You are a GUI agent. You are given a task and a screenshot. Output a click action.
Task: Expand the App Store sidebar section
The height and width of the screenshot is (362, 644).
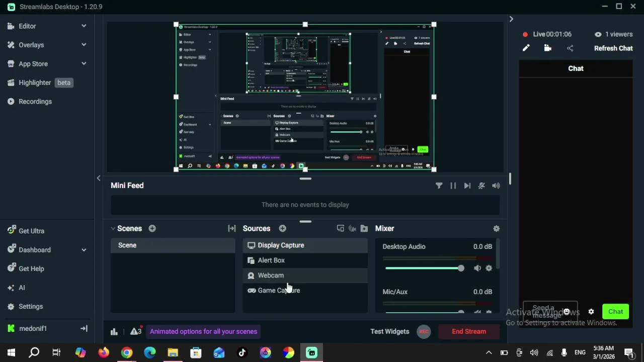pyautogui.click(x=84, y=63)
